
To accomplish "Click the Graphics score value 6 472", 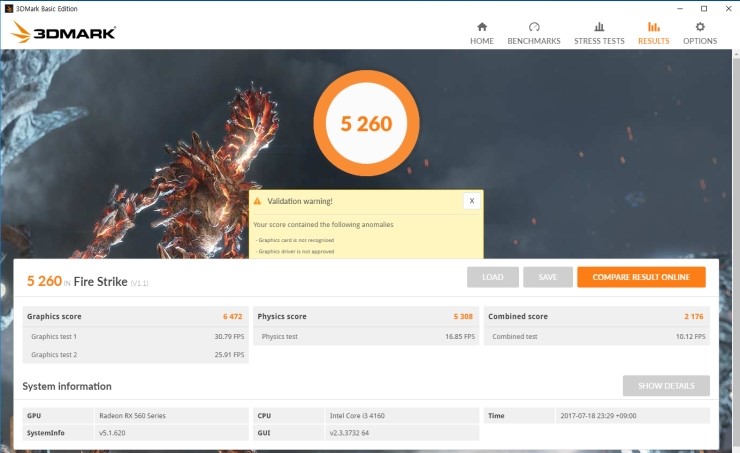I will (x=233, y=317).
